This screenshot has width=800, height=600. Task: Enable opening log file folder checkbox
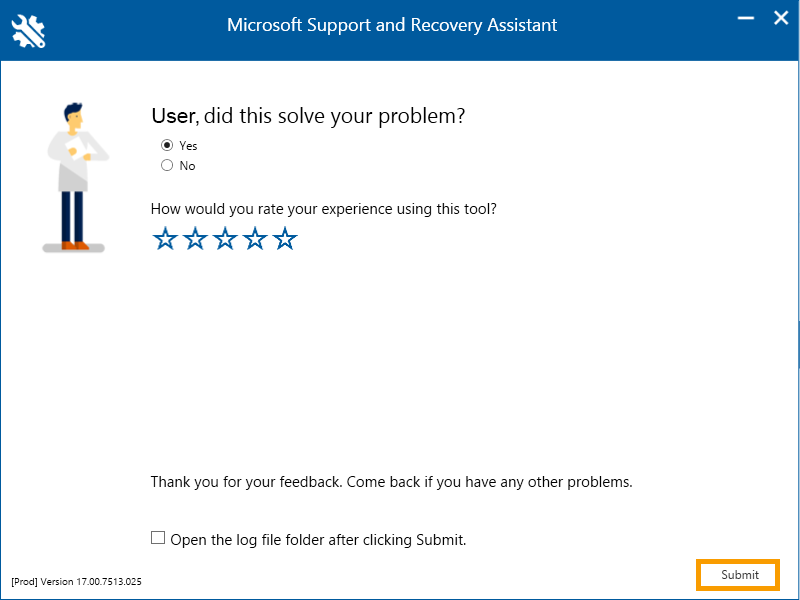pos(158,538)
